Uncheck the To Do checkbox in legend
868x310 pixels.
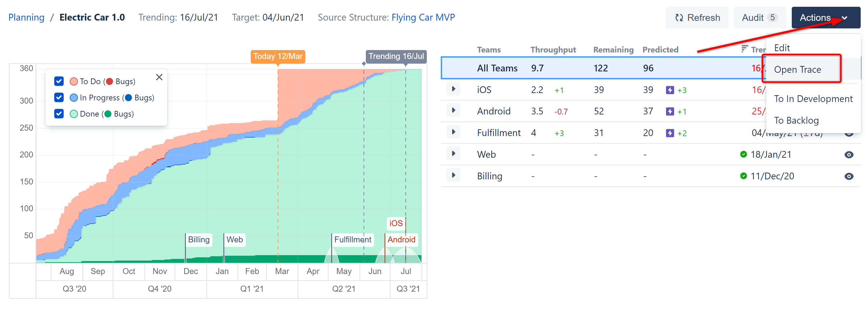pyautogui.click(x=59, y=81)
